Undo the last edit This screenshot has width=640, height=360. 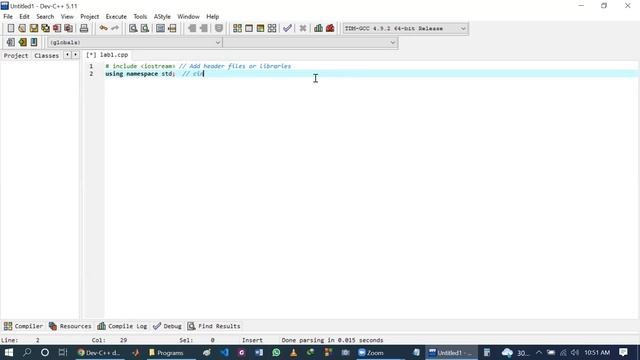[x=104, y=28]
